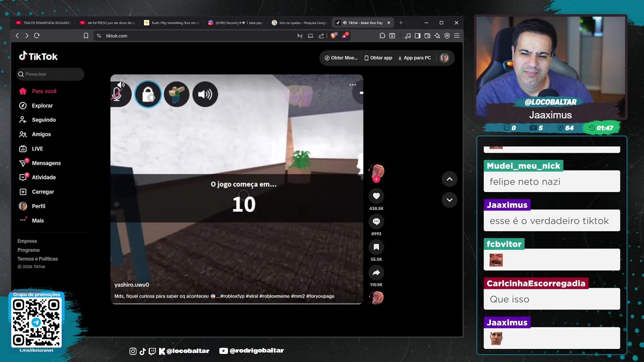
Task: Go forward in browser history
Action: pyautogui.click(x=27, y=36)
